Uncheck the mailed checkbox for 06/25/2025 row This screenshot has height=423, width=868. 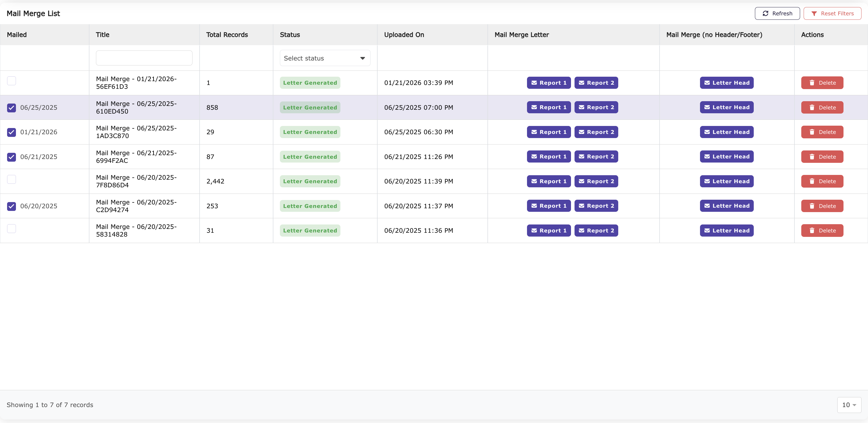(12, 107)
